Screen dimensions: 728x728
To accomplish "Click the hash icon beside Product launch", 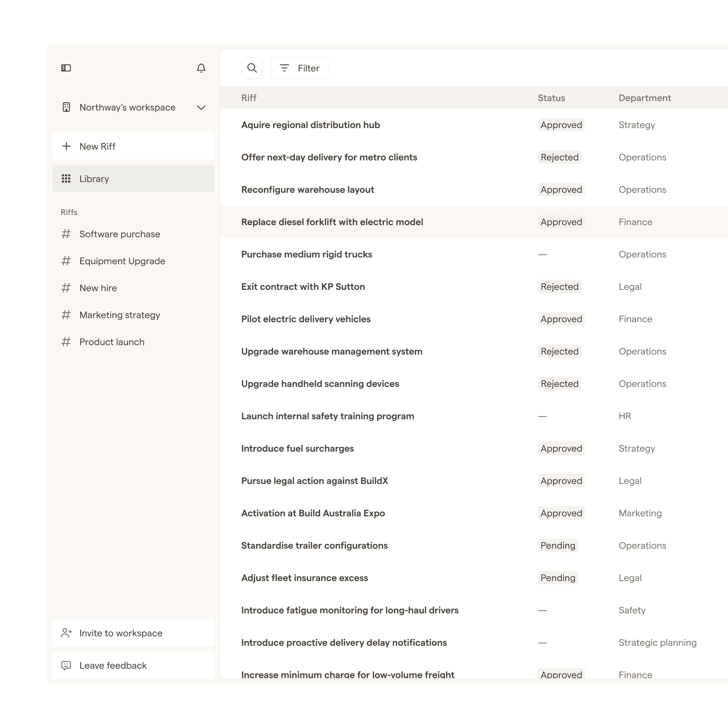I will coord(66,342).
